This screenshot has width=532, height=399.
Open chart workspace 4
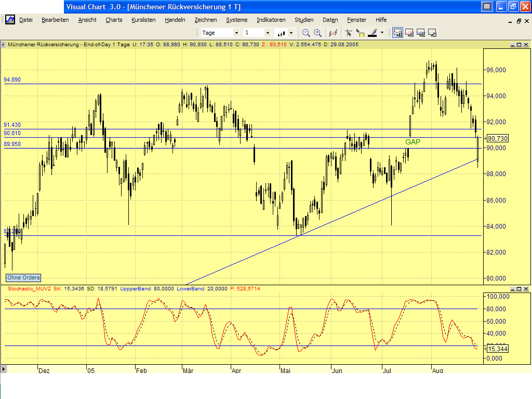coord(433,32)
